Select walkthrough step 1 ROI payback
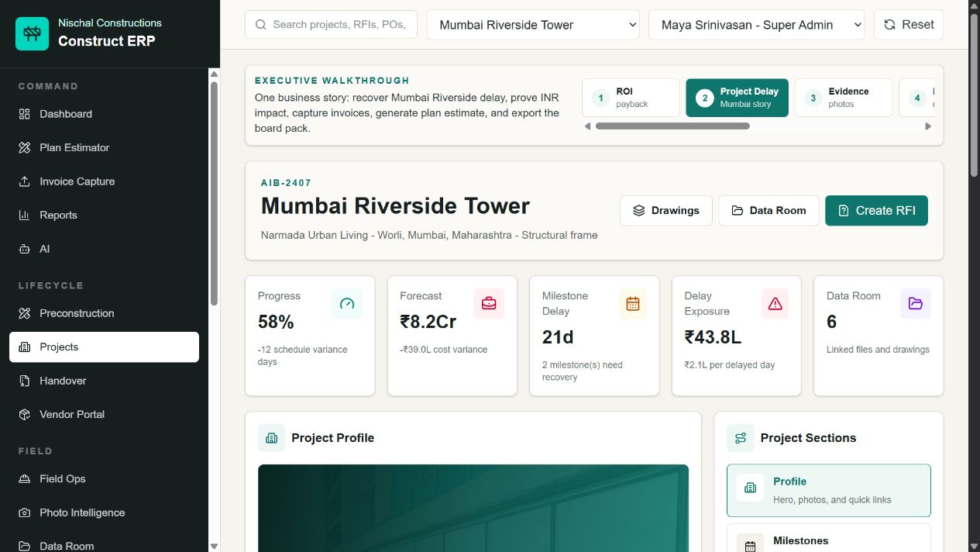The image size is (980, 552). tap(631, 98)
